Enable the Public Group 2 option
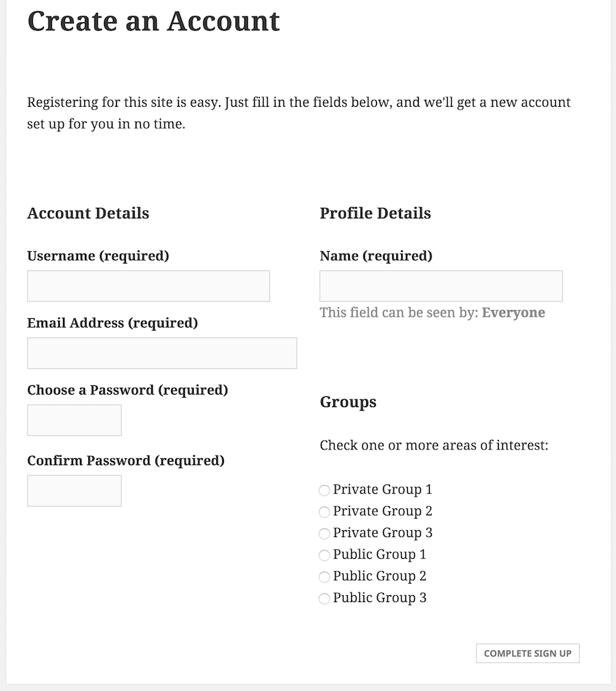 click(324, 577)
